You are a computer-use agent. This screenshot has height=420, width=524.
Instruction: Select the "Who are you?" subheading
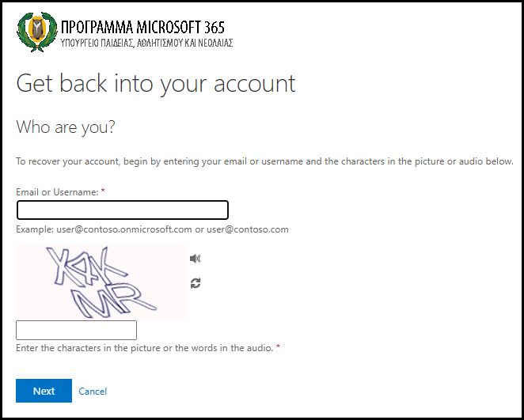click(66, 127)
